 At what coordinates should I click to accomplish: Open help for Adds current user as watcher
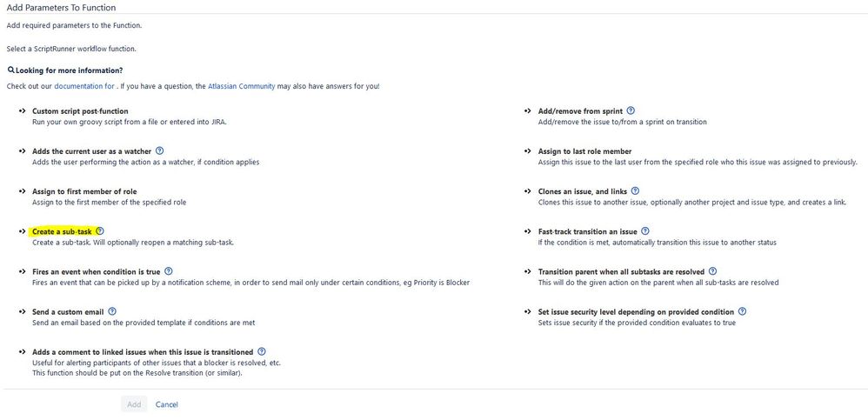point(159,151)
